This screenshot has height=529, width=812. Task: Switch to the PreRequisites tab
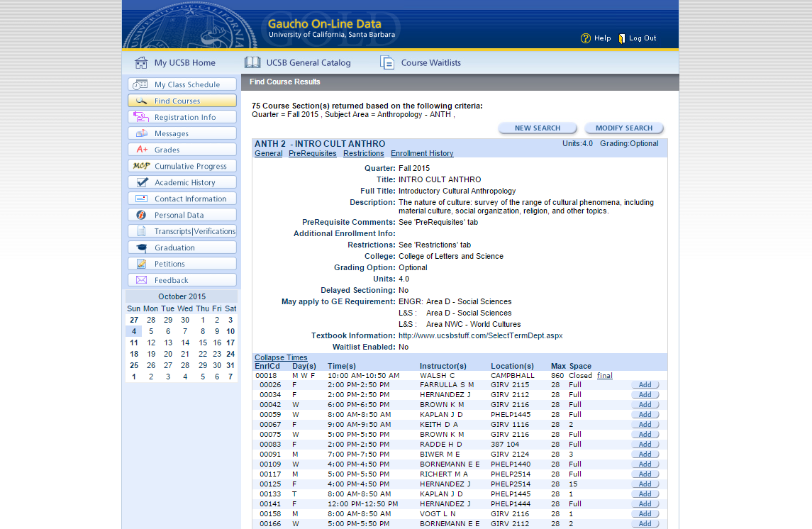(x=312, y=153)
